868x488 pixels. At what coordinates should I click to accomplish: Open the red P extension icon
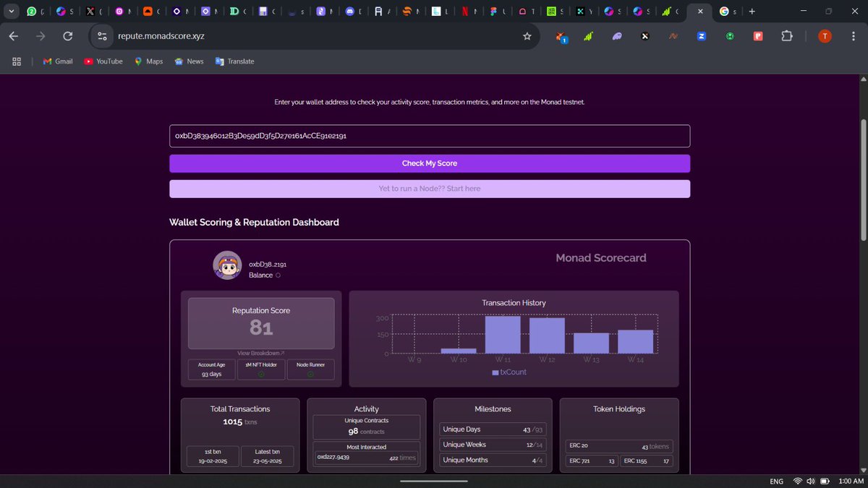pyautogui.click(x=758, y=36)
